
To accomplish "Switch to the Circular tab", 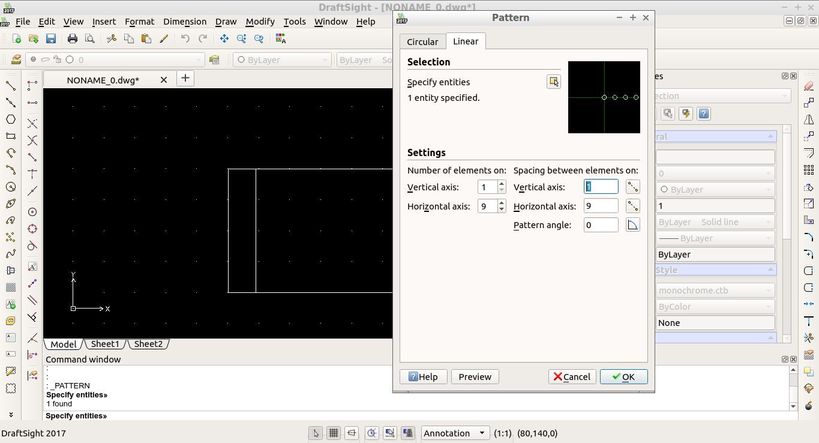I will 423,42.
